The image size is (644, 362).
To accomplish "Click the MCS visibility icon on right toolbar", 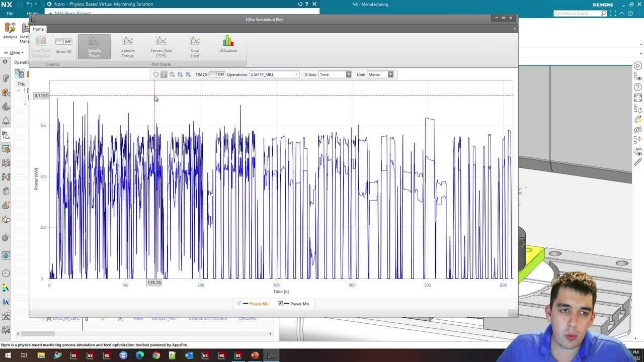I will 638,151.
